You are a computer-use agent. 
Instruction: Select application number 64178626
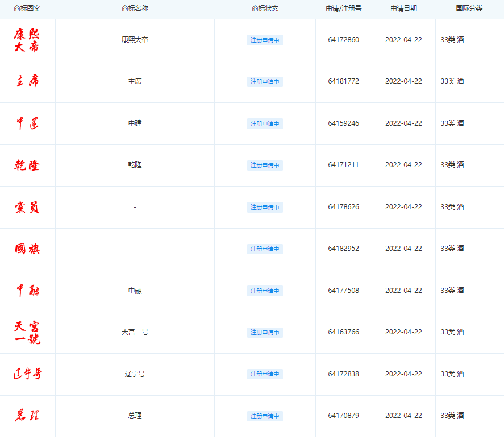[344, 207]
